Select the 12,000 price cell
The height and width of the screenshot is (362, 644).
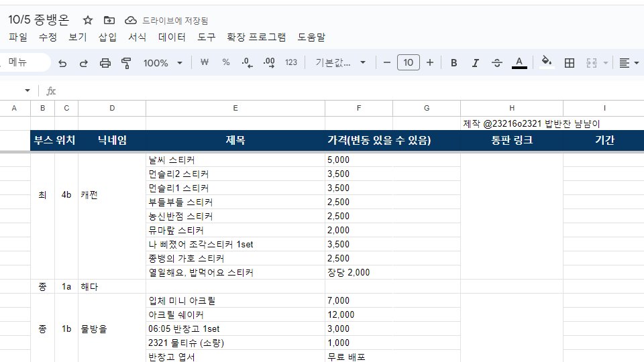(359, 315)
